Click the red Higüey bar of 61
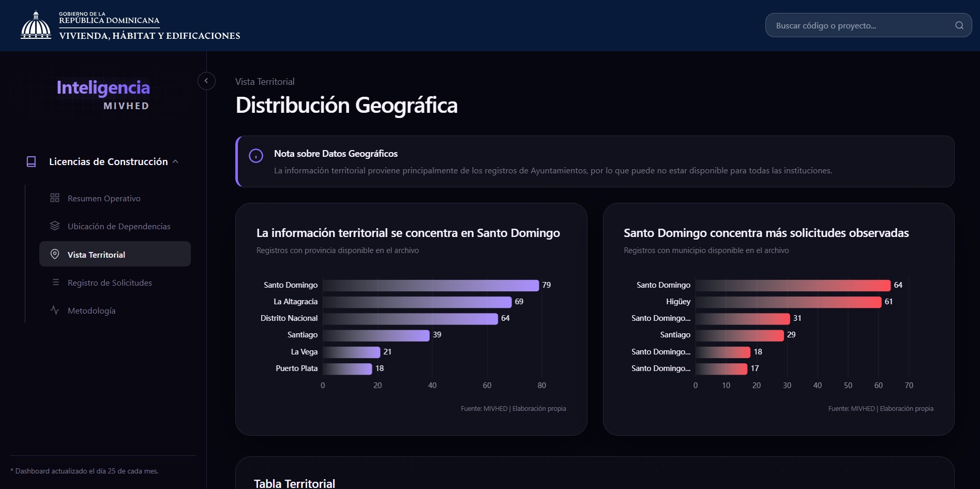The image size is (980, 489). pos(789,302)
